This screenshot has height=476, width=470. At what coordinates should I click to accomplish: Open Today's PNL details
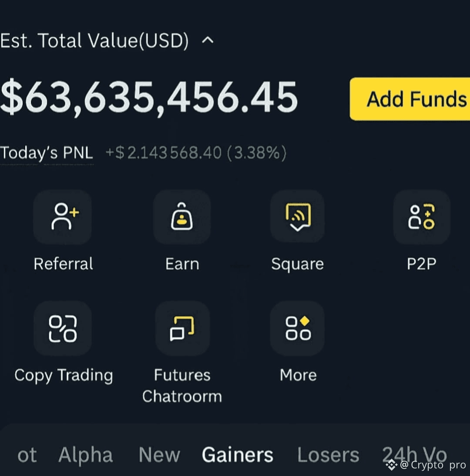tap(47, 152)
